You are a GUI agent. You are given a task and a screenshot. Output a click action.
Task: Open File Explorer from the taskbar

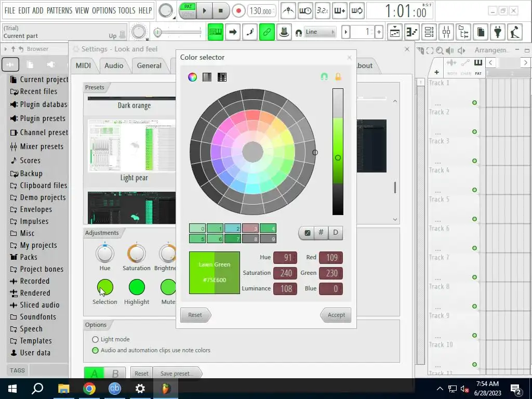click(x=63, y=389)
